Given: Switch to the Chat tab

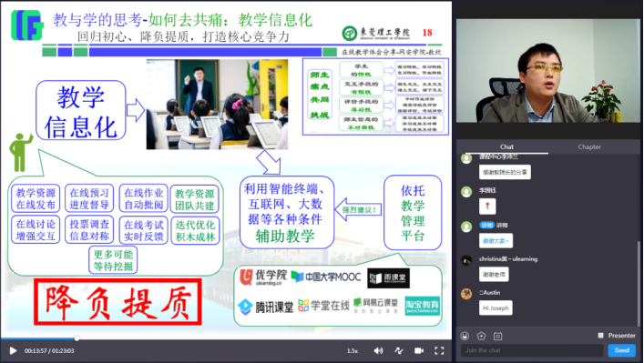Looking at the screenshot, I should (x=506, y=146).
